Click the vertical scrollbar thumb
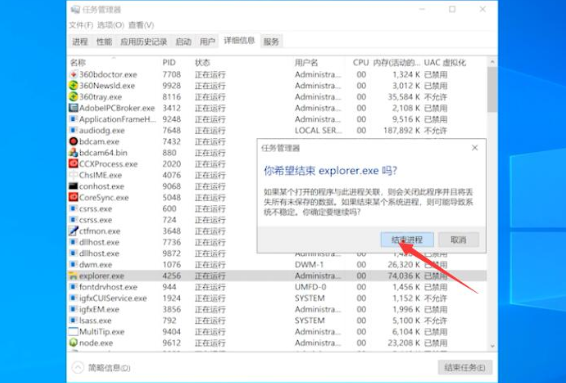Image resolution: width=566 pixels, height=383 pixels. tap(492, 89)
